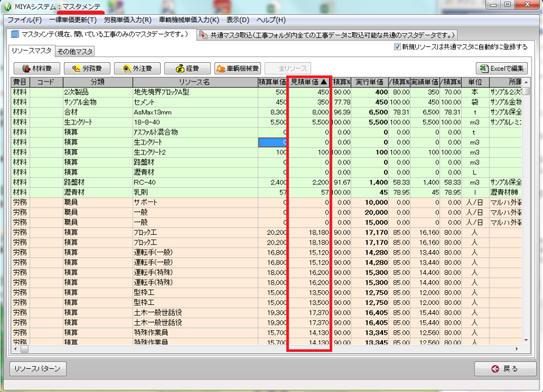Screen dimensions: 543x392
Task: Click the 費目 column header
Action: tap(20, 82)
